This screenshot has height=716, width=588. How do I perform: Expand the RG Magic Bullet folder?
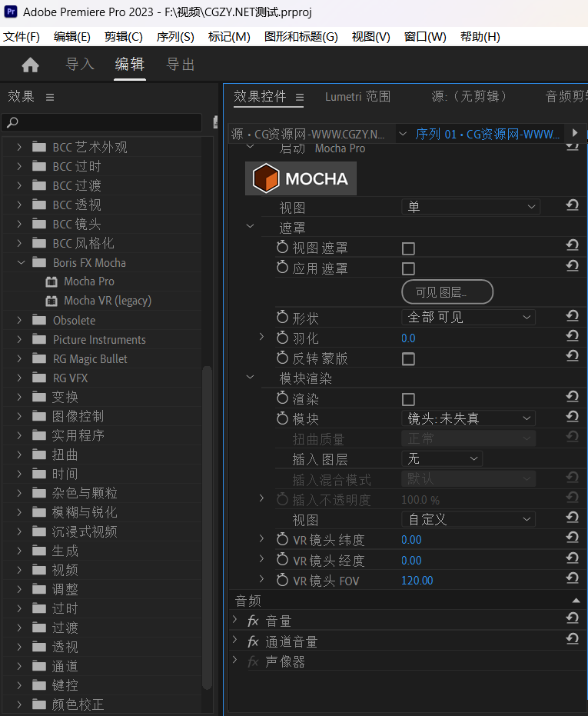coord(19,359)
